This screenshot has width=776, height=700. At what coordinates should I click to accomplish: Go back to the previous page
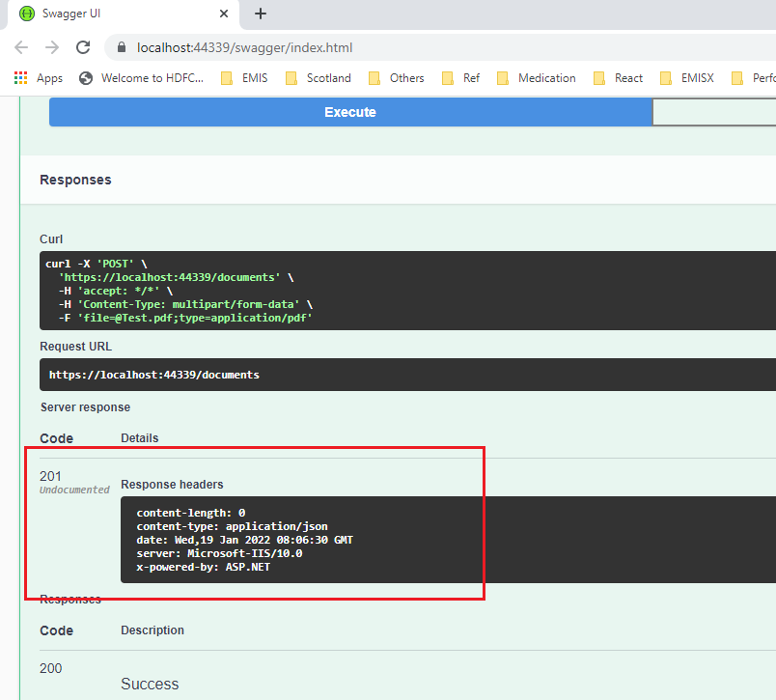coord(21,47)
